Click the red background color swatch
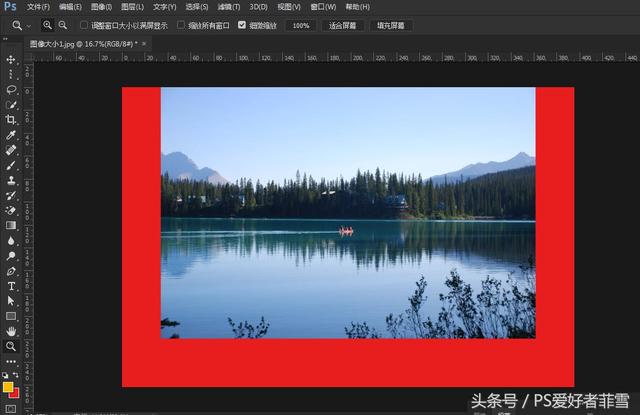This screenshot has width=640, height=415. [16, 394]
